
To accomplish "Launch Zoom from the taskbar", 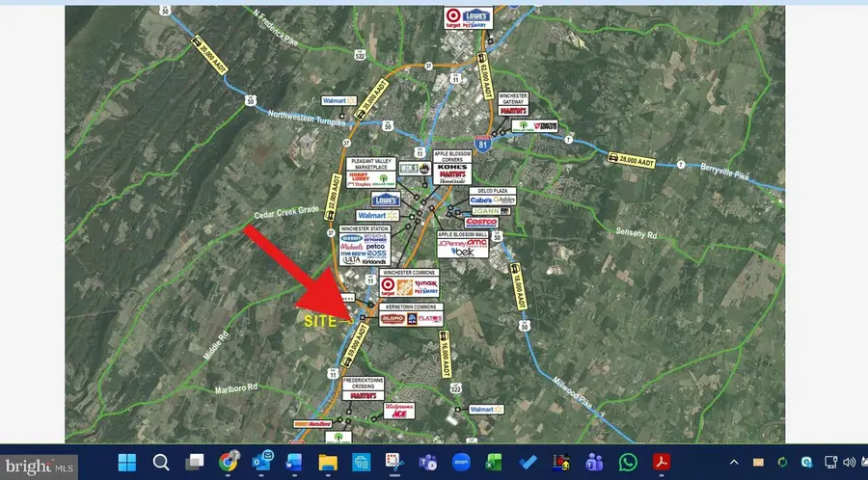I will pyautogui.click(x=460, y=463).
